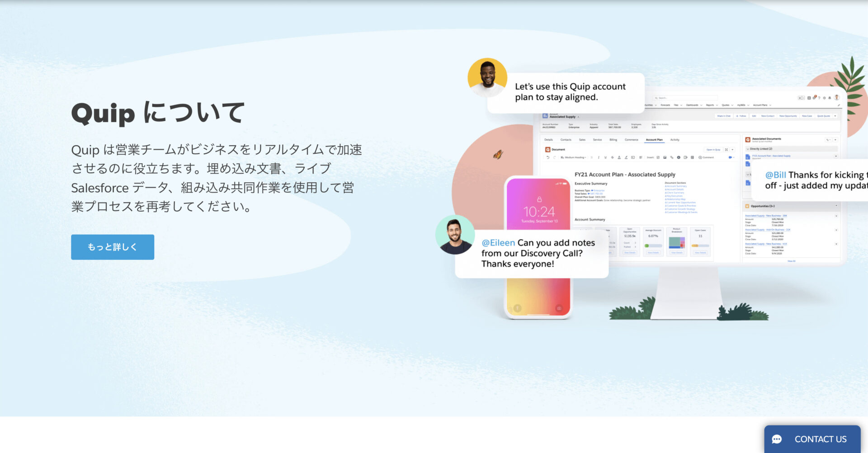
Task: Click the orange Quip Document icon
Action: click(x=547, y=150)
